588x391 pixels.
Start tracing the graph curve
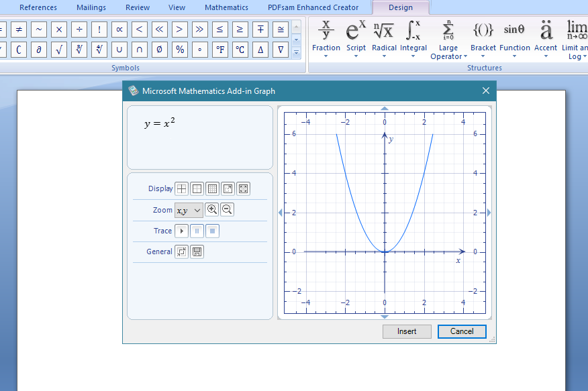[x=181, y=231]
